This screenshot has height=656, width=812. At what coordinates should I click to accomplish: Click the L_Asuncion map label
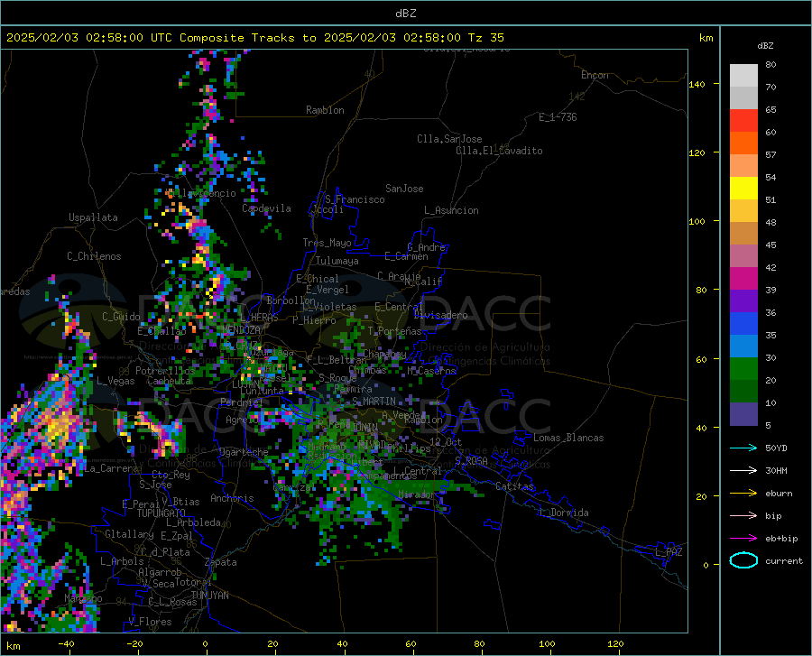(451, 210)
